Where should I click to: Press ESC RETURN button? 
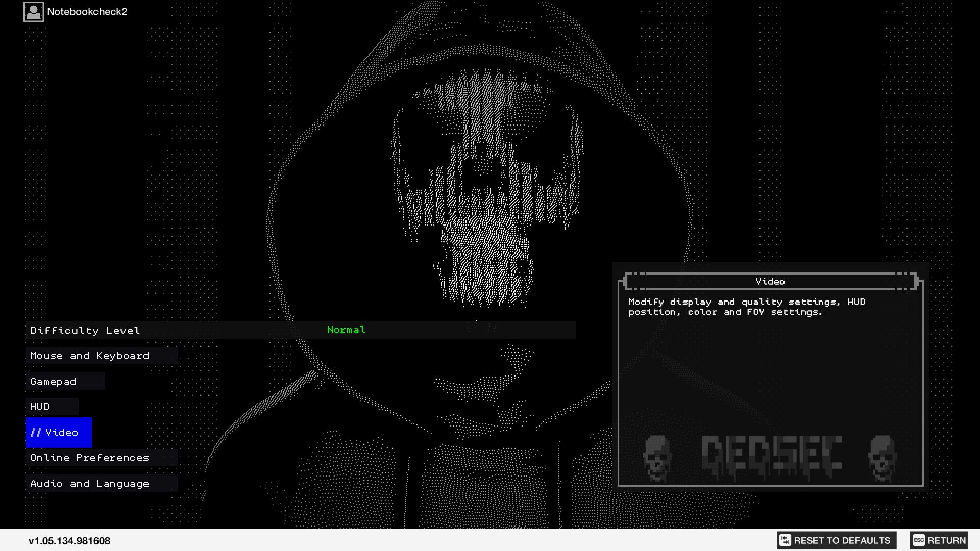click(939, 540)
